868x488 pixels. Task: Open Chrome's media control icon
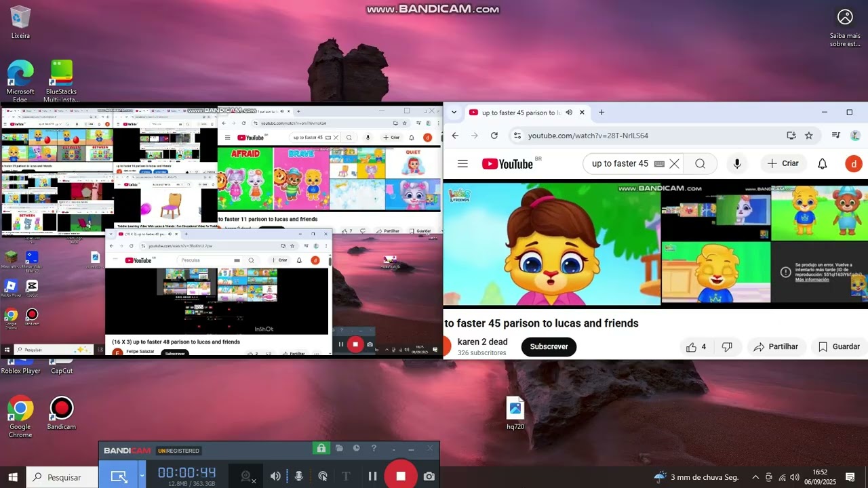point(835,136)
